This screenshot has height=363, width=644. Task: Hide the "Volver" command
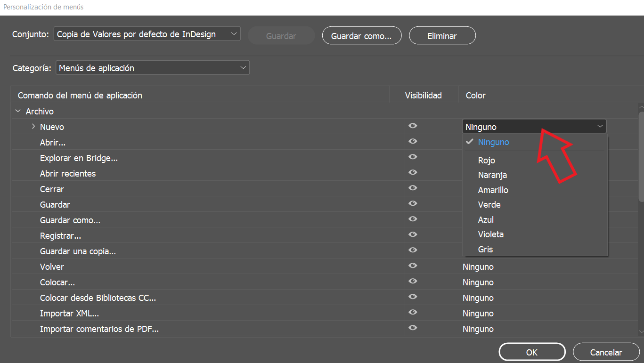[412, 266]
